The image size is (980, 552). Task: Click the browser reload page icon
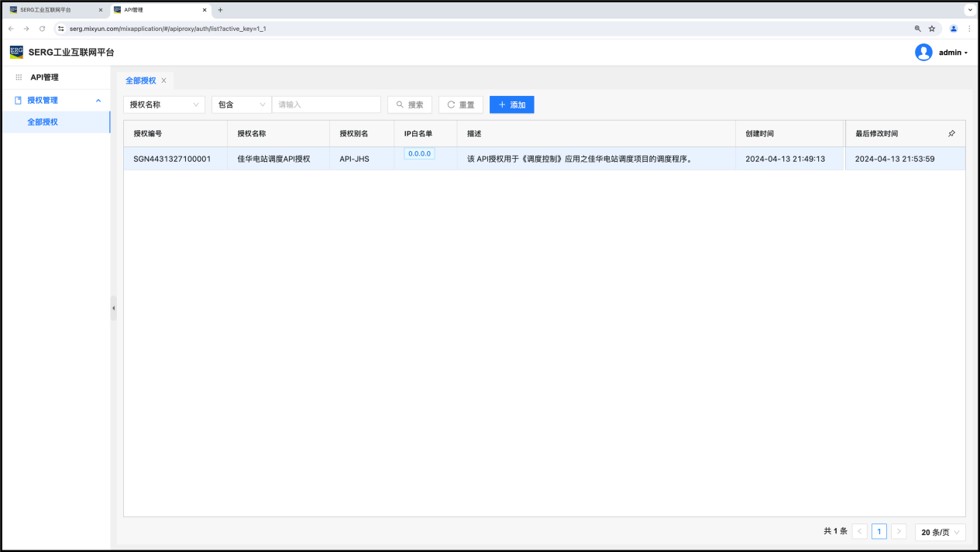tap(42, 29)
